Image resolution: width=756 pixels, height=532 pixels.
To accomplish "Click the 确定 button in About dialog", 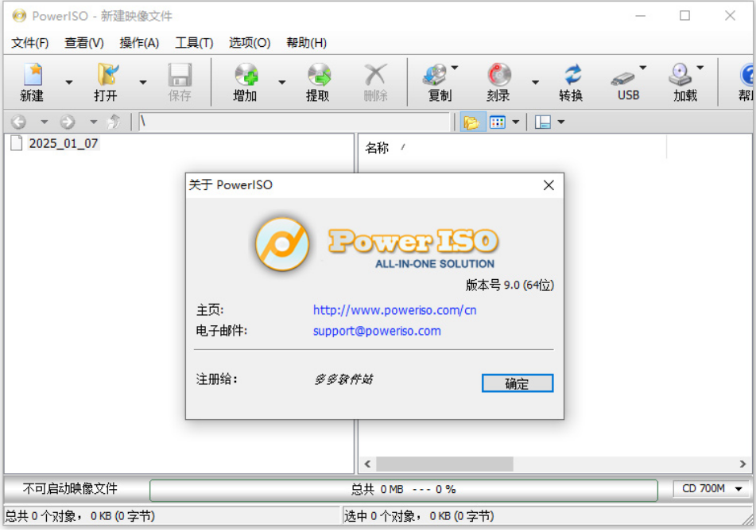I will (x=517, y=383).
